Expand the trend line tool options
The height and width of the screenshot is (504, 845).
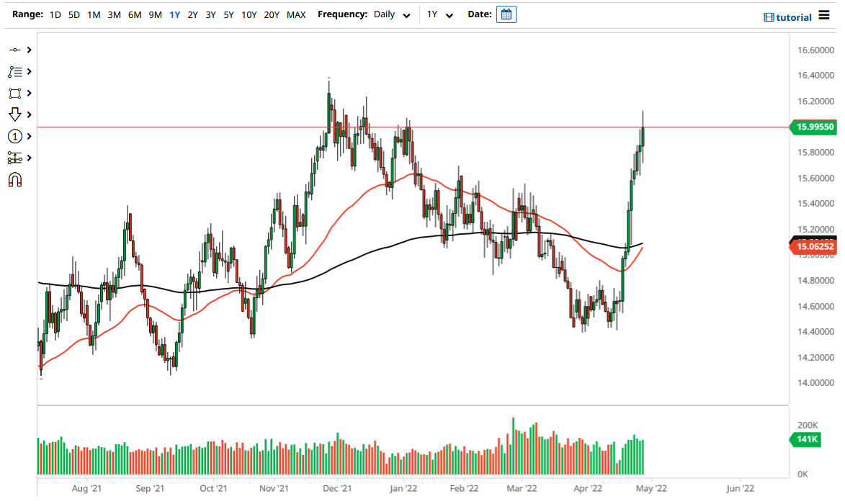tap(27, 50)
